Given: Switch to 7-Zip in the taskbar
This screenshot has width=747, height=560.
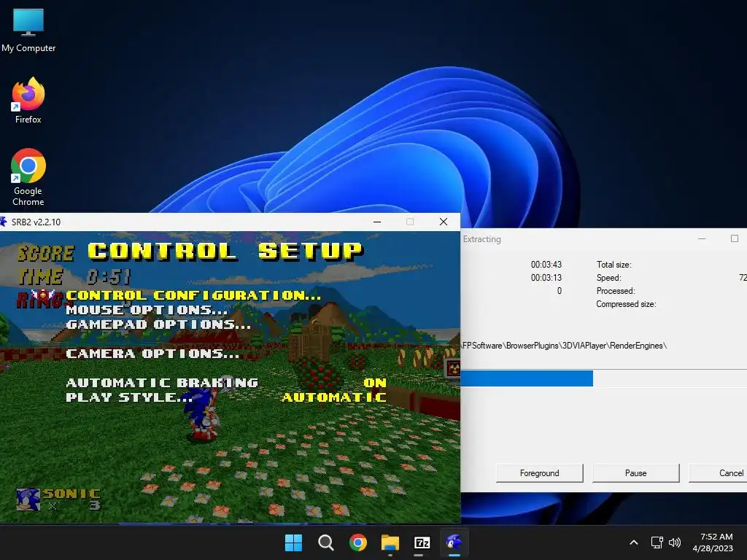Looking at the screenshot, I should (422, 542).
